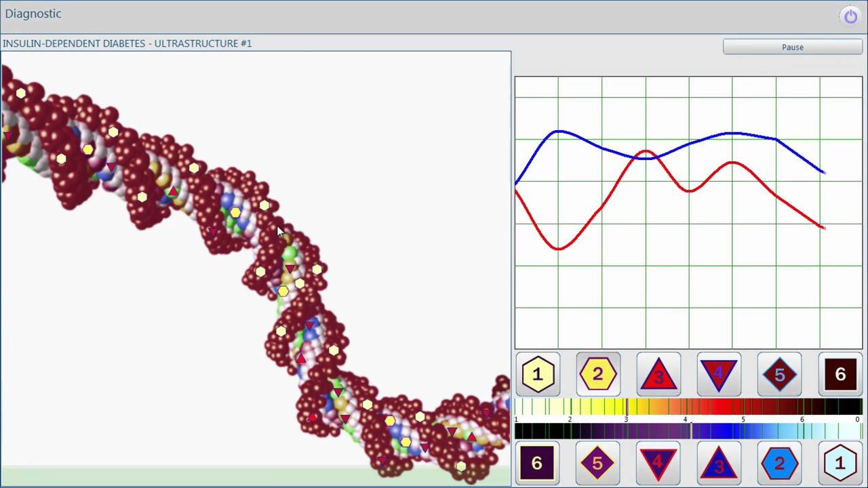Image resolution: width=868 pixels, height=488 pixels.
Task: Select the light hexagon 1 in bottom row
Action: (840, 463)
